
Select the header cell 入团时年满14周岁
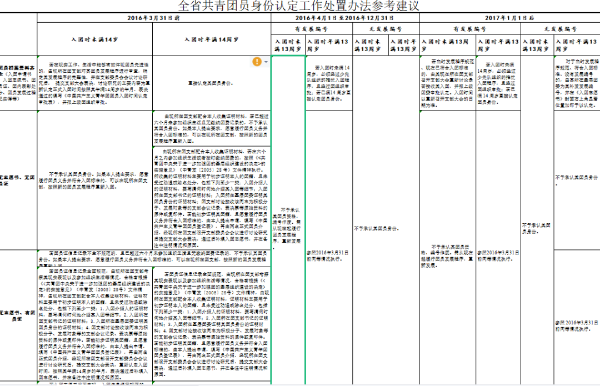(212, 39)
